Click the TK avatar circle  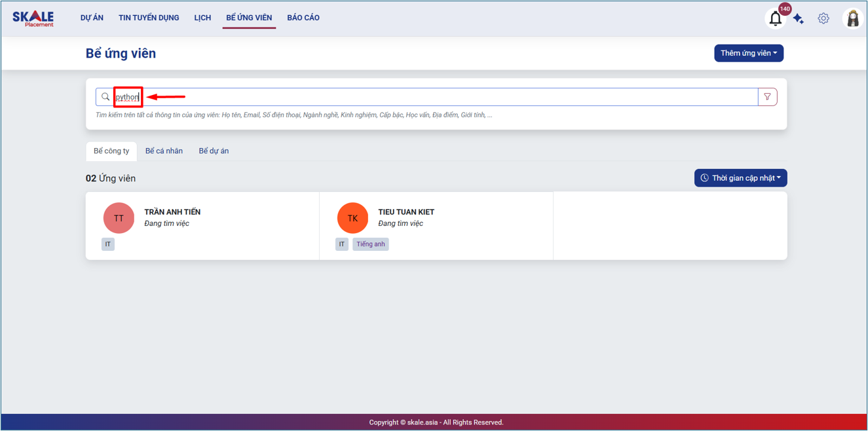pos(352,218)
